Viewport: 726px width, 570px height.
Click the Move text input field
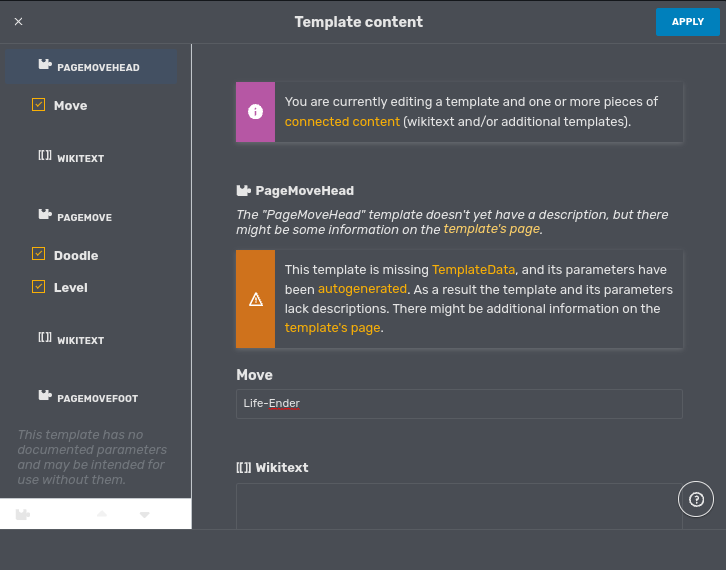tap(459, 404)
